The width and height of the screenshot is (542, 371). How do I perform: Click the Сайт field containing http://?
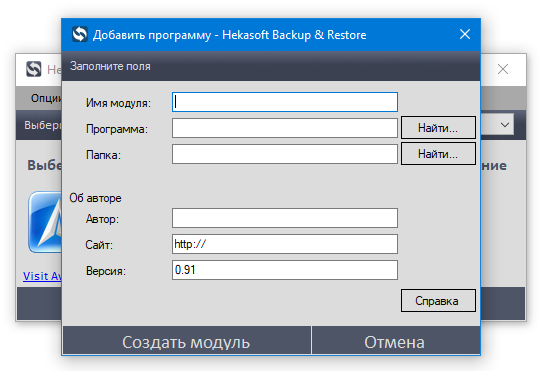pos(285,244)
